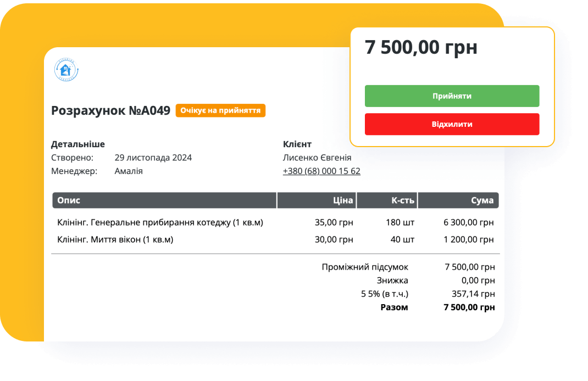Click the manager name Амалія
Viewport: 588px width, 381px height.
point(129,171)
